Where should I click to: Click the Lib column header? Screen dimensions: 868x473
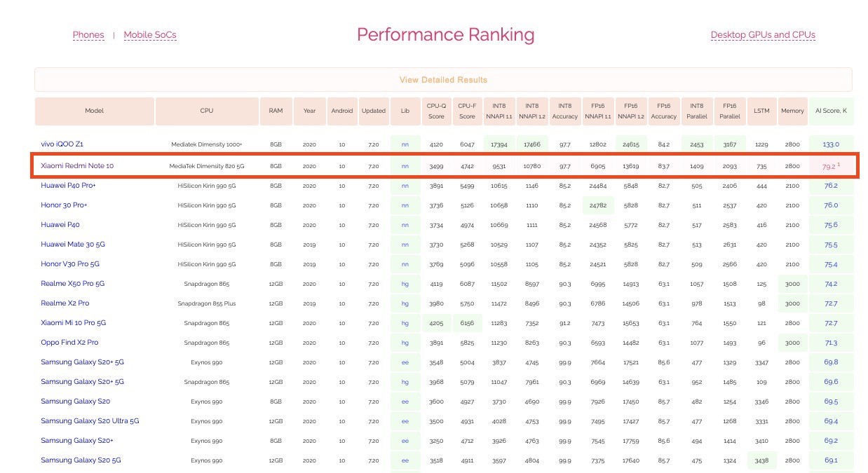click(x=405, y=111)
